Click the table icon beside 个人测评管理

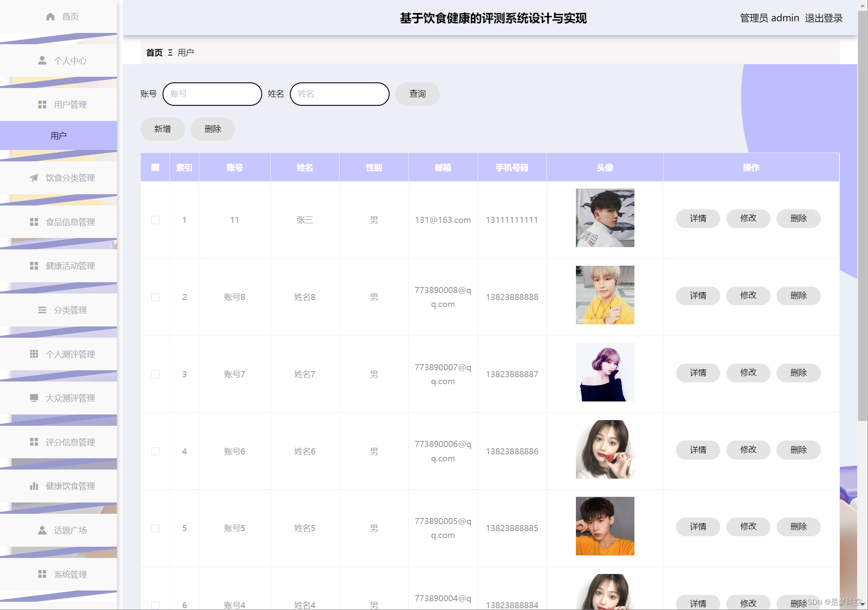point(34,354)
